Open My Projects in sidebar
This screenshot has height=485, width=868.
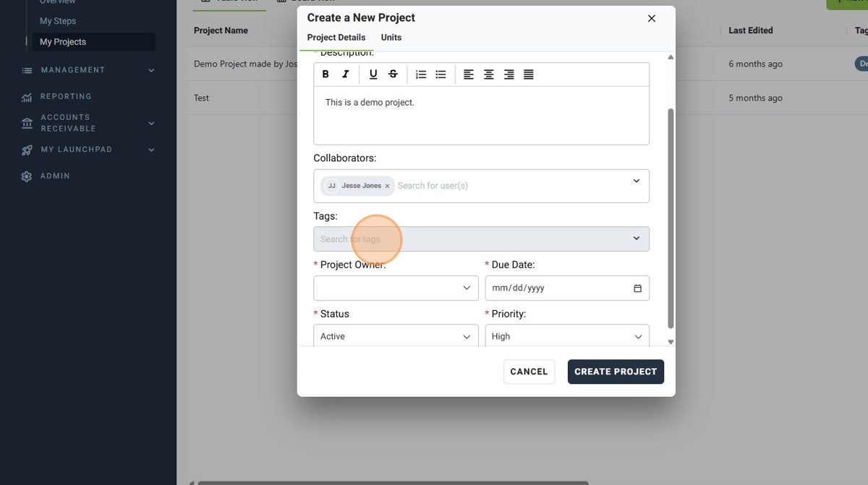click(x=94, y=42)
